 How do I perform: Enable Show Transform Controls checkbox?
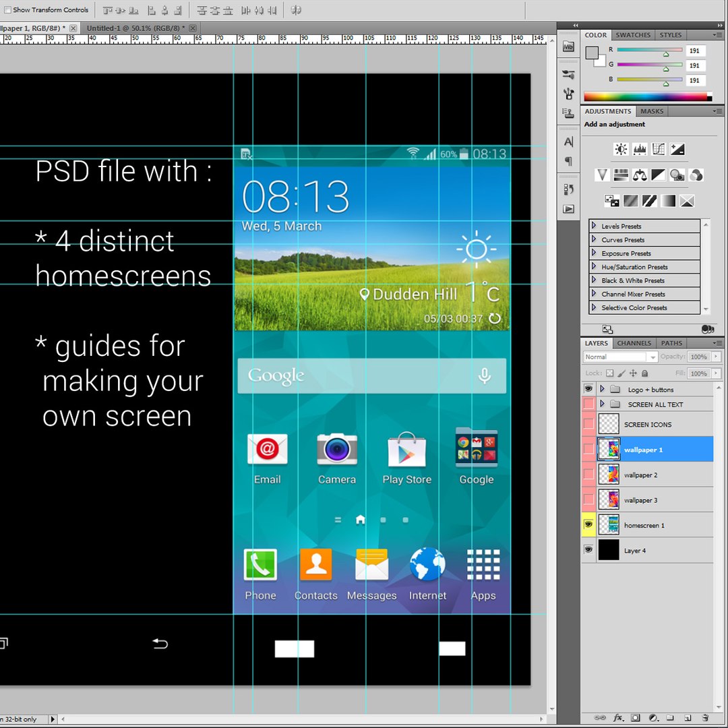(x=7, y=9)
